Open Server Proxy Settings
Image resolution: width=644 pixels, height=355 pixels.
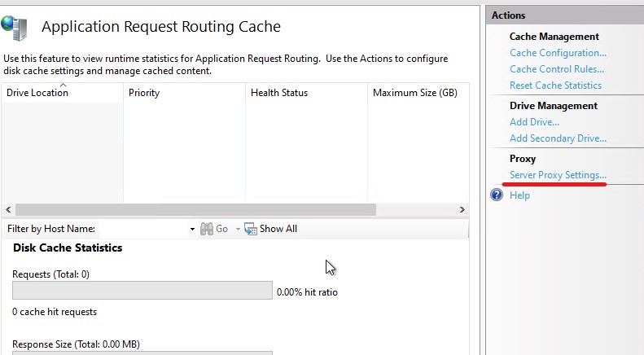tap(558, 174)
